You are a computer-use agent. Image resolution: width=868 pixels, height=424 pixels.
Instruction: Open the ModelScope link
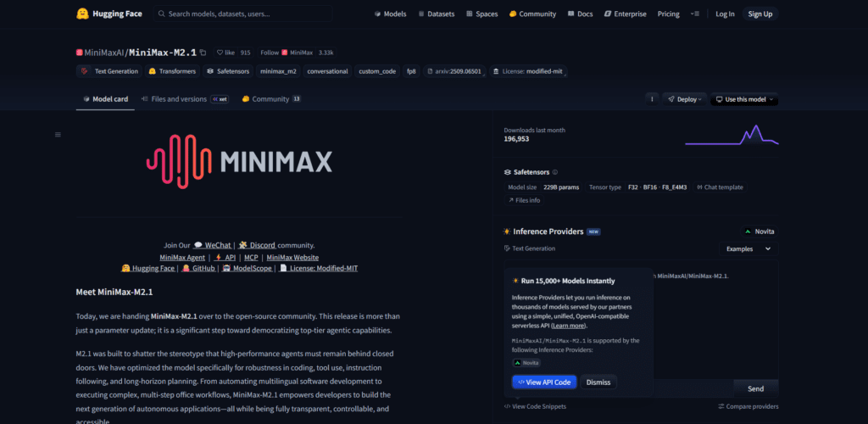tap(247, 269)
